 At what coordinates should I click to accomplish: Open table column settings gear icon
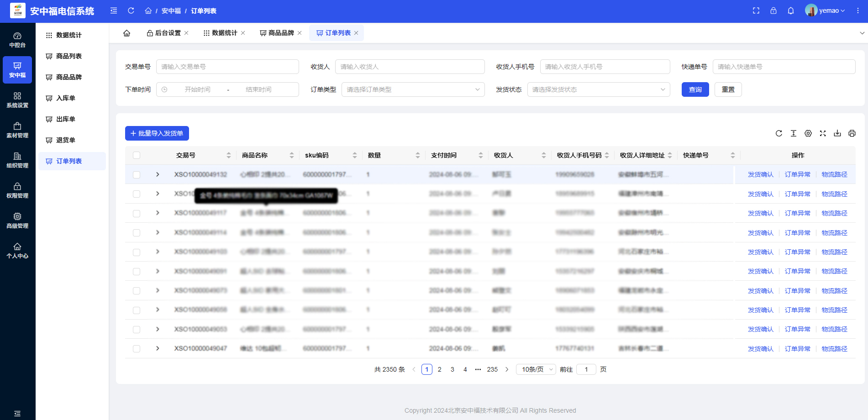pos(808,133)
